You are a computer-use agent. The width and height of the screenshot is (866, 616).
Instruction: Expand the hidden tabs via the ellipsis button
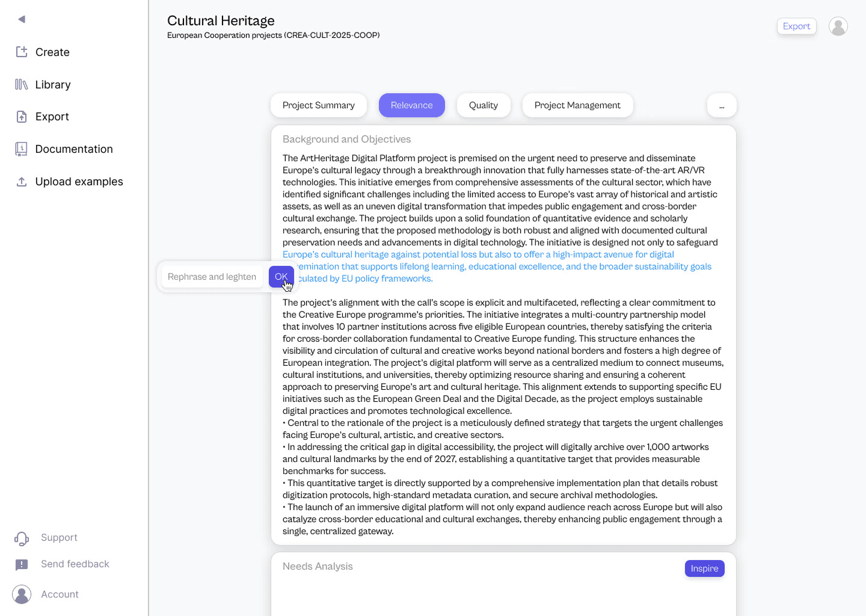pos(722,105)
